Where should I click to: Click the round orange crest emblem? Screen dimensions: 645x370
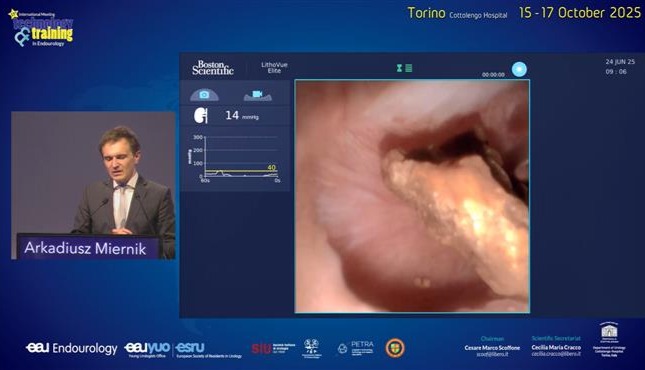tap(395, 348)
